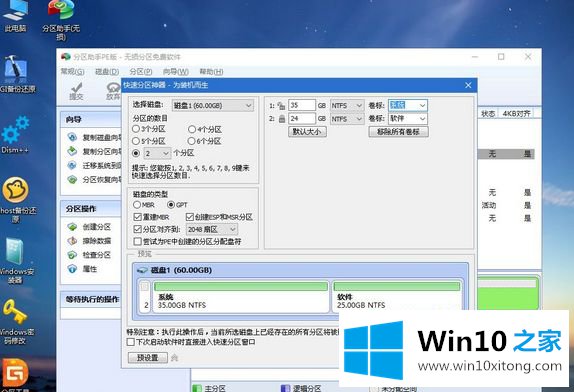
Task: Close the 快速分区神器 dialog
Action: point(468,85)
